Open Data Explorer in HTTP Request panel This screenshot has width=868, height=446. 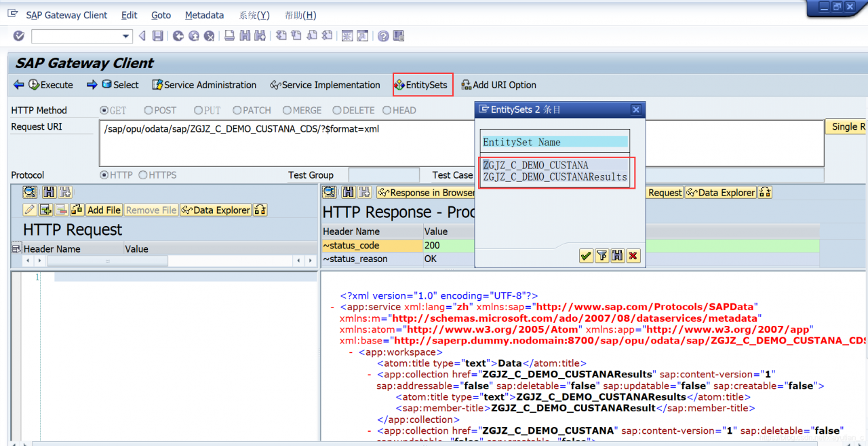pyautogui.click(x=216, y=210)
